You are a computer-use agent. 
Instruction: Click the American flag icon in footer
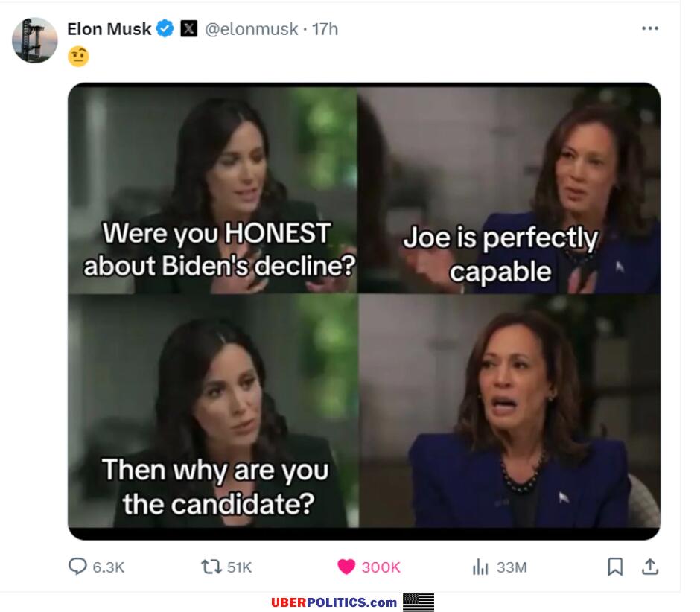[419, 602]
